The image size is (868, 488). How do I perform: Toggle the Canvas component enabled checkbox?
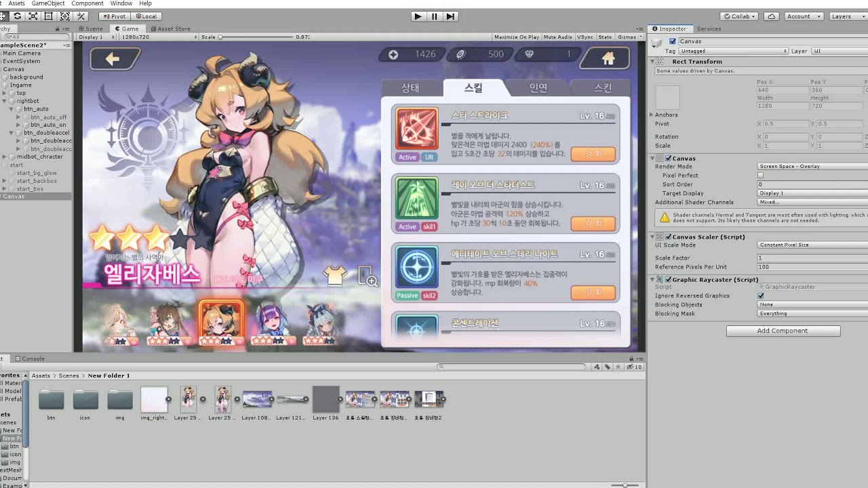668,158
